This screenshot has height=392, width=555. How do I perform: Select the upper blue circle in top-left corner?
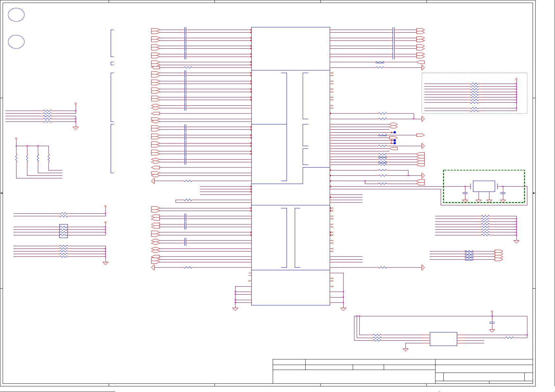click(x=16, y=15)
